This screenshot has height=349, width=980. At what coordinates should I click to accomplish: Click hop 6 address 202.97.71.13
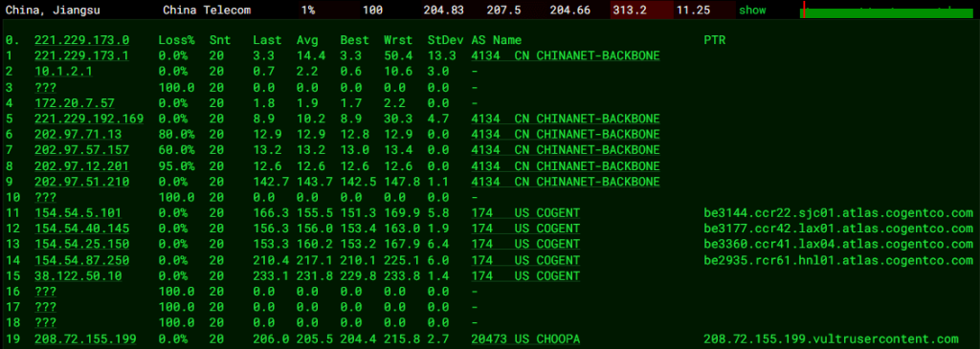[78, 134]
